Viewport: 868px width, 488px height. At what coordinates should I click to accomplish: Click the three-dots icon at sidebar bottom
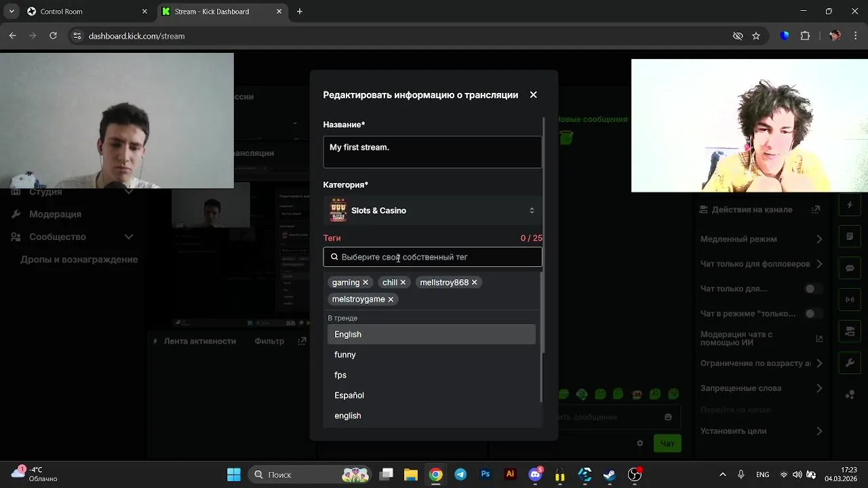[x=850, y=395]
